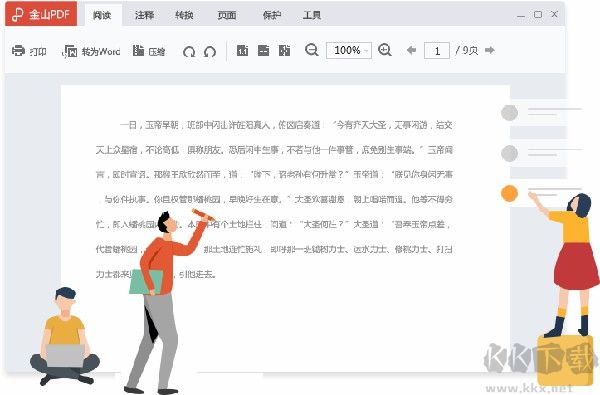Go to the next page arrow

coord(490,50)
